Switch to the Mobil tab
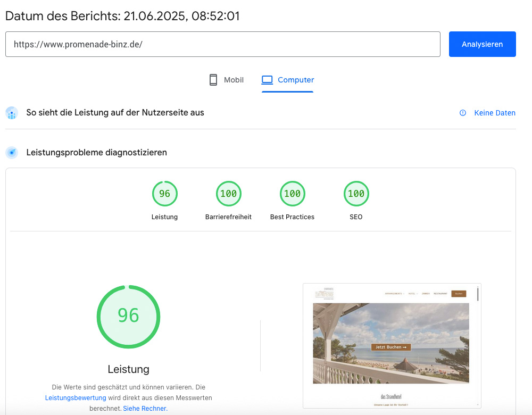The image size is (532, 415). pyautogui.click(x=226, y=80)
